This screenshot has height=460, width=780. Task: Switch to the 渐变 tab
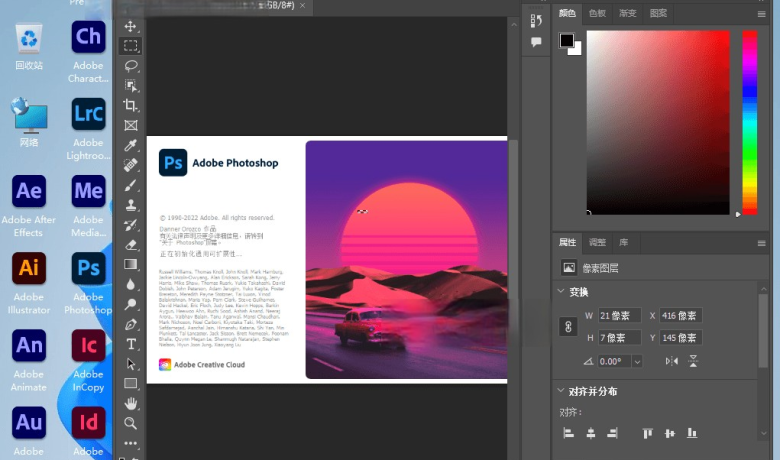tap(627, 13)
